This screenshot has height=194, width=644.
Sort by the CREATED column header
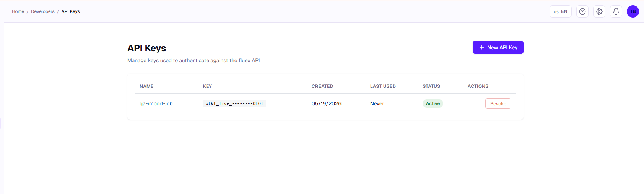pyautogui.click(x=322, y=86)
